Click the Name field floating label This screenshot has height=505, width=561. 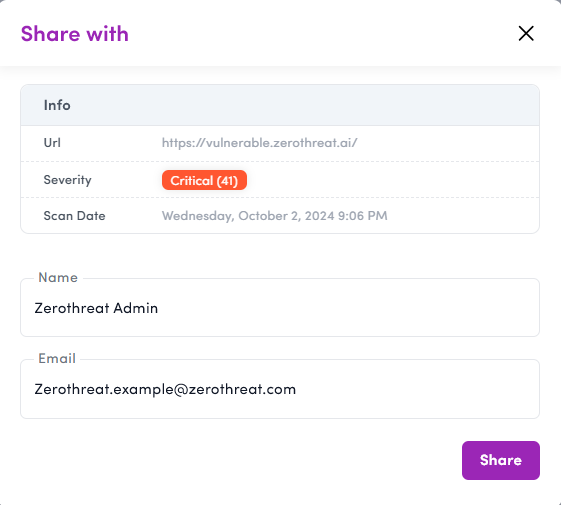tap(58, 277)
